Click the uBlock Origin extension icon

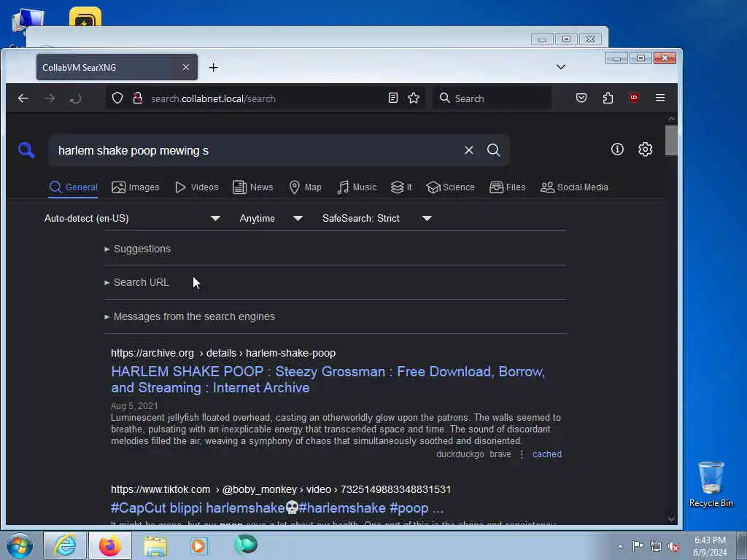pyautogui.click(x=634, y=98)
